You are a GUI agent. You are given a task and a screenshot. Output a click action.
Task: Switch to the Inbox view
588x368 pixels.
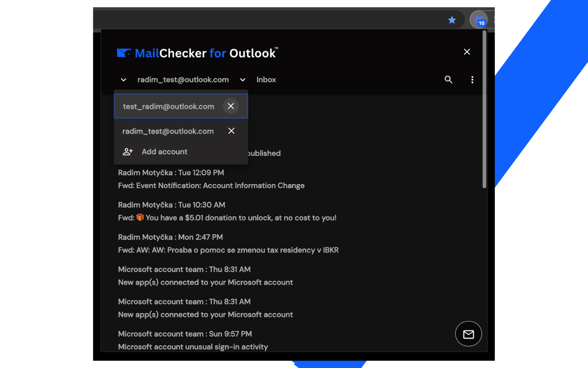click(266, 80)
